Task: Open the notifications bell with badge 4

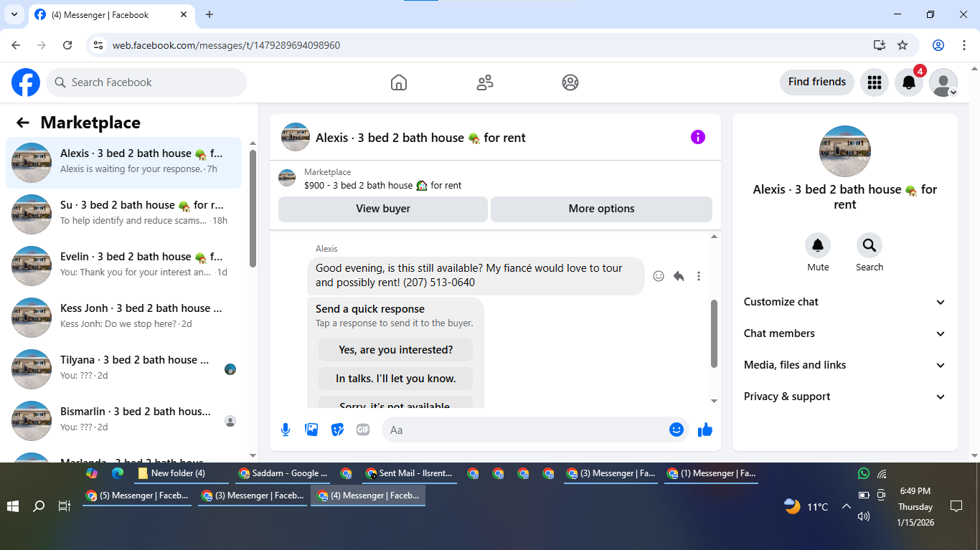Action: point(909,82)
